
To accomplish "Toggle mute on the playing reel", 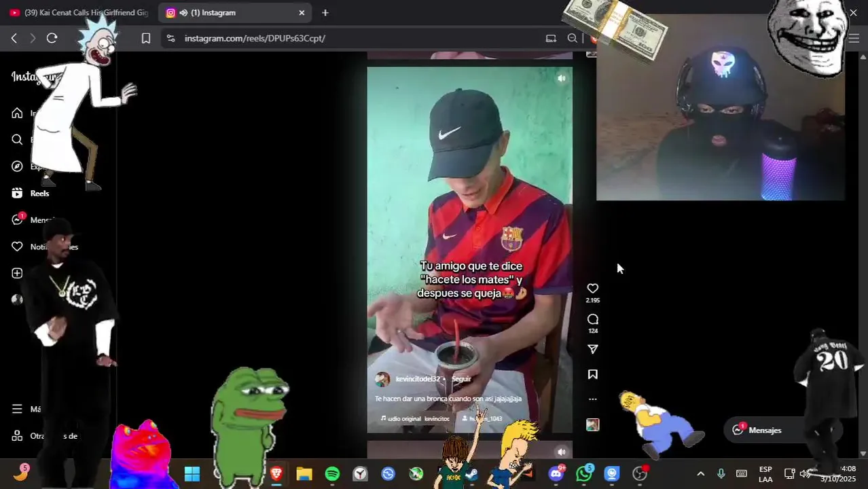I will [x=562, y=78].
